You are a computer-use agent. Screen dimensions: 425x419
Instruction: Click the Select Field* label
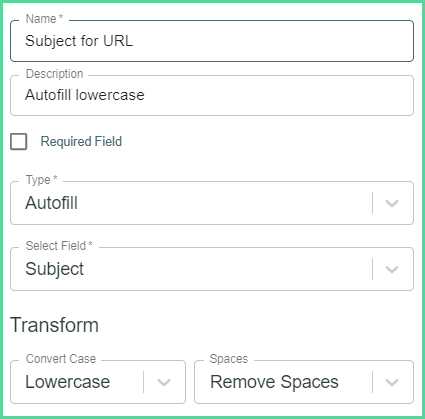click(x=59, y=246)
